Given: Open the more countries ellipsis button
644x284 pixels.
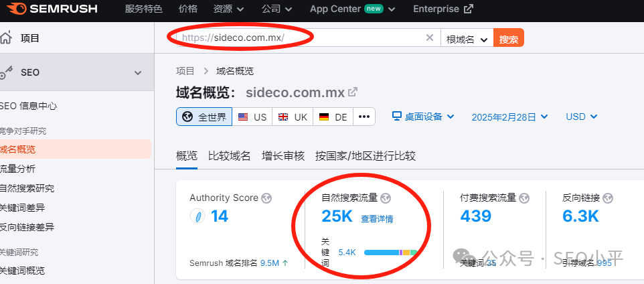Looking at the screenshot, I should coord(364,117).
